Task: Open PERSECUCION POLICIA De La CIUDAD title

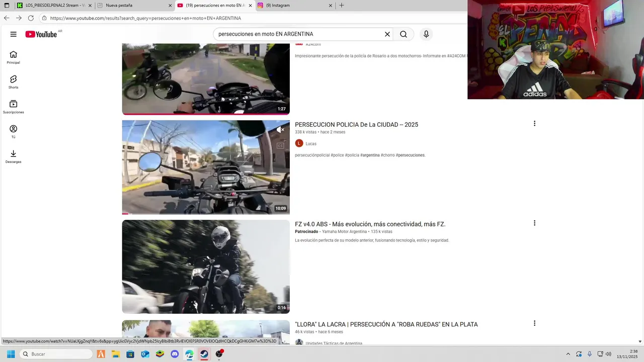Action: click(356, 125)
